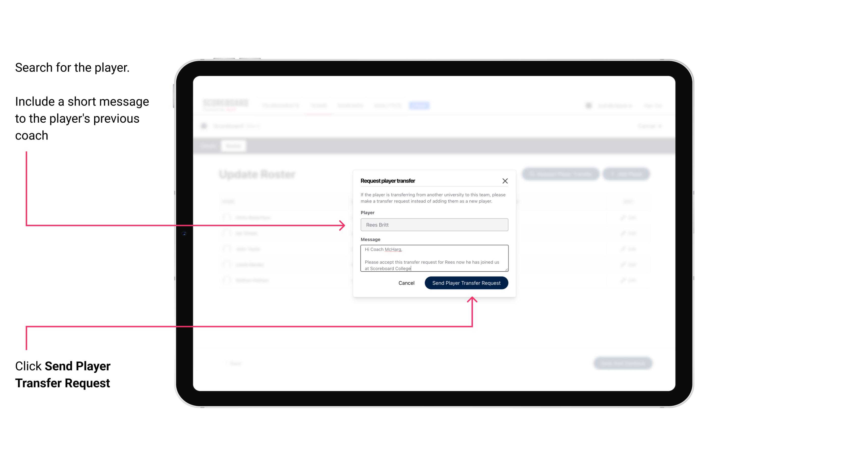Image resolution: width=868 pixels, height=467 pixels.
Task: Click the notification bell icon top right
Action: tap(588, 105)
